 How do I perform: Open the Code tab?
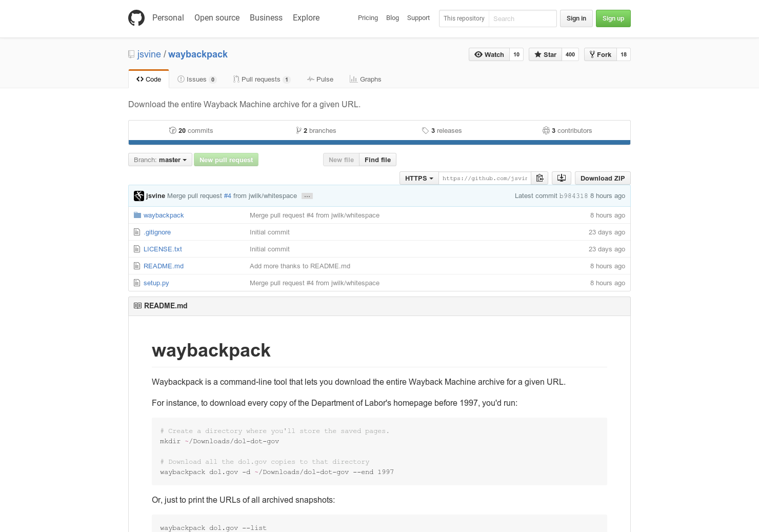(149, 79)
